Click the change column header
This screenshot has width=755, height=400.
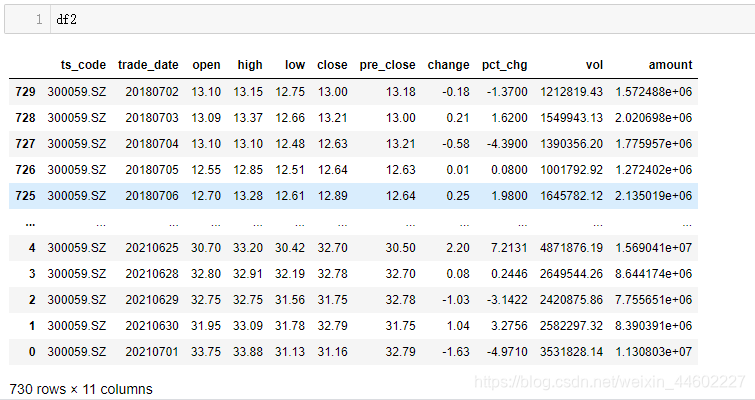448,65
